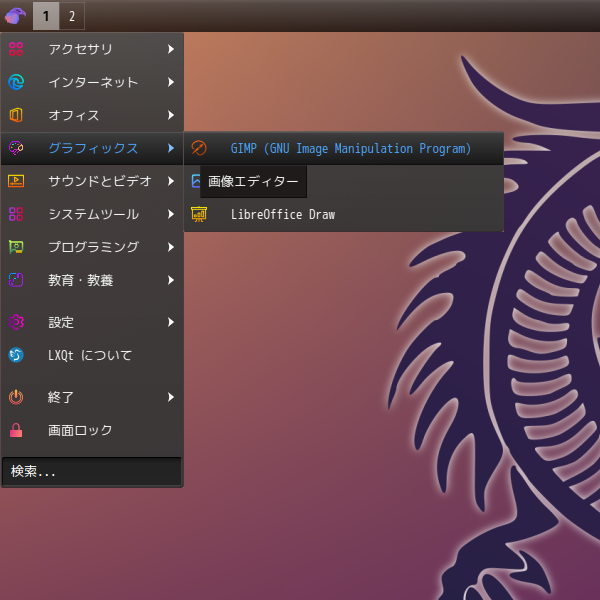Click the 検索... search field

(92, 471)
